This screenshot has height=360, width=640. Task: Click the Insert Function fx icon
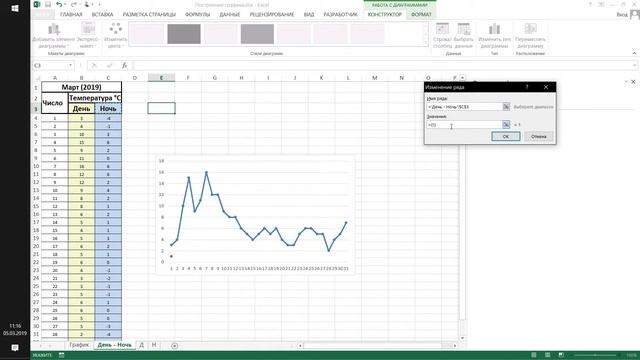pyautogui.click(x=124, y=65)
